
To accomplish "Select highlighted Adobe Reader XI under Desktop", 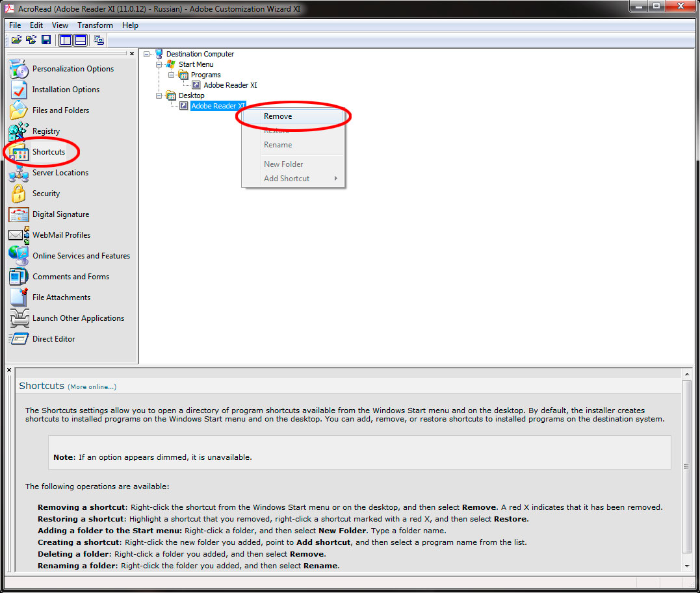I will (218, 106).
